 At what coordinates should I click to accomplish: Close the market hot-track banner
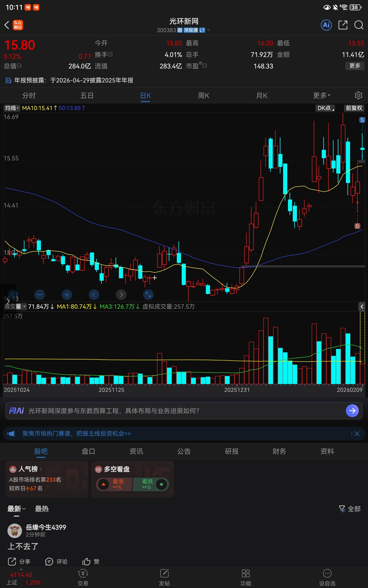point(357,434)
